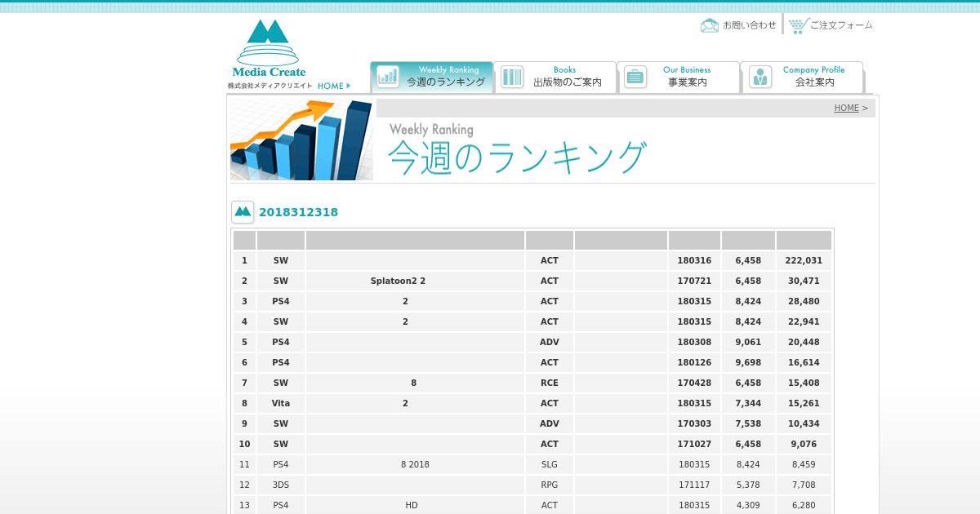
Task: Click the books icon on Books tab
Action: pyautogui.click(x=512, y=77)
